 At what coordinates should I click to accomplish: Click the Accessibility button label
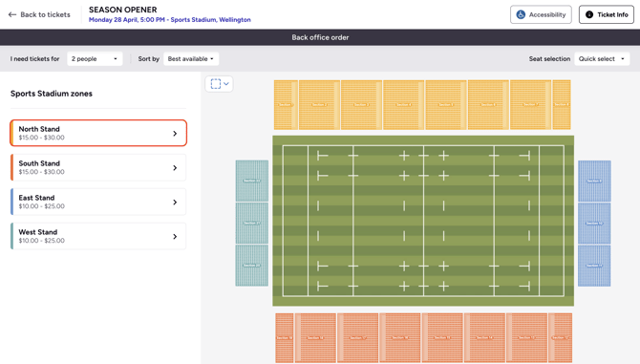(547, 14)
